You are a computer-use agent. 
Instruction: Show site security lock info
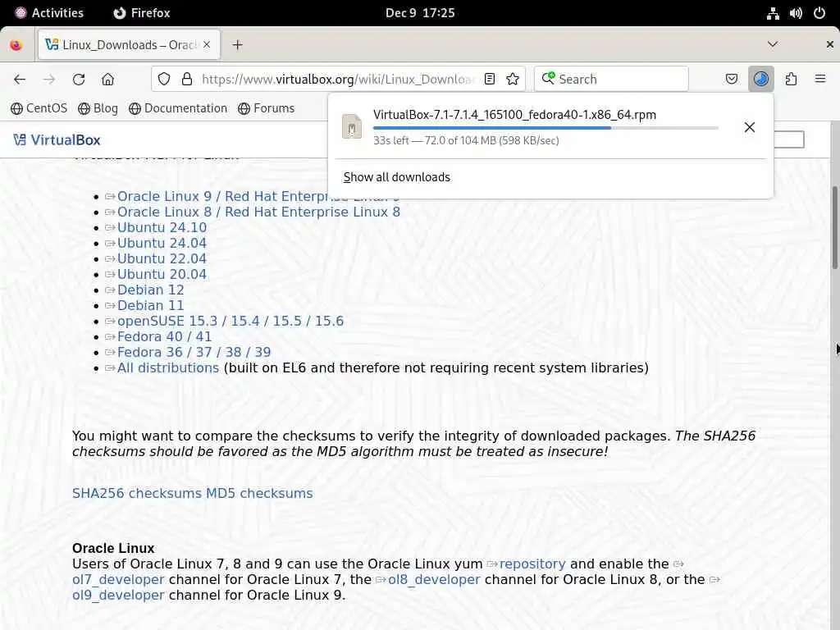click(187, 80)
